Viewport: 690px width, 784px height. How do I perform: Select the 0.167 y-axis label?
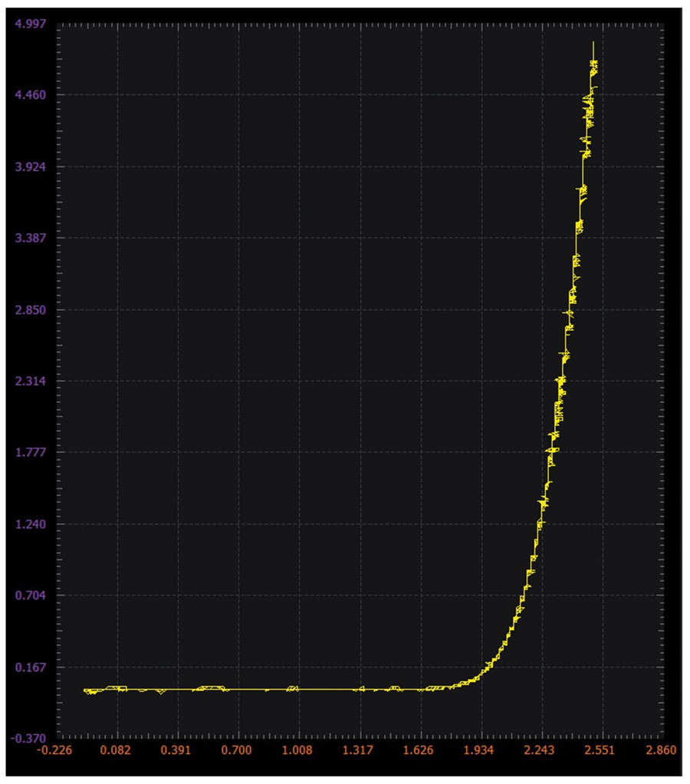point(31,667)
